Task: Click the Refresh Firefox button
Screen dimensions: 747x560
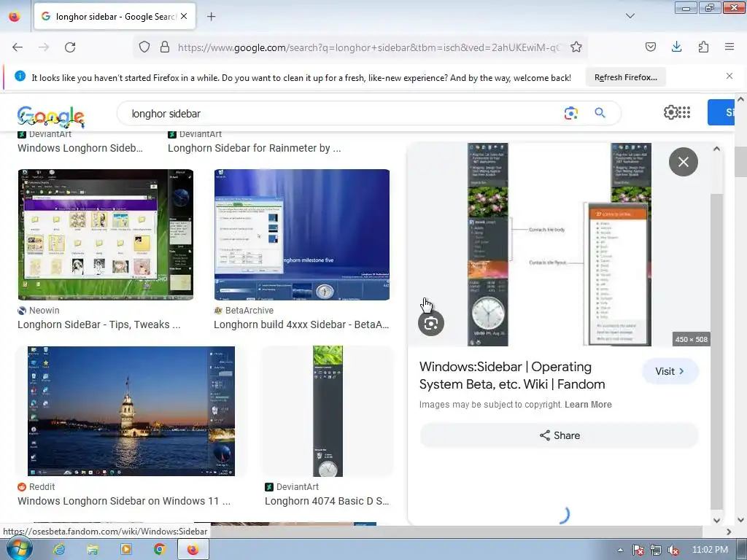Action: [625, 77]
